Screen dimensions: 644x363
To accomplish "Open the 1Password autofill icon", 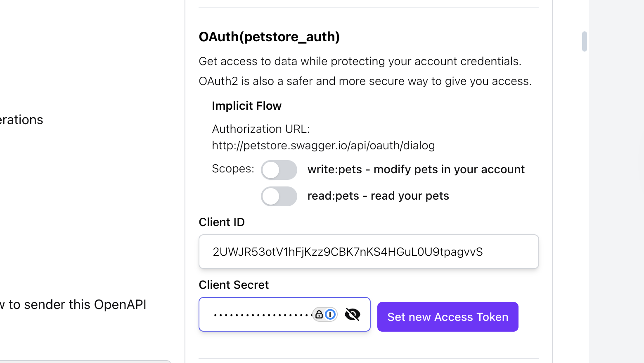I will [330, 314].
